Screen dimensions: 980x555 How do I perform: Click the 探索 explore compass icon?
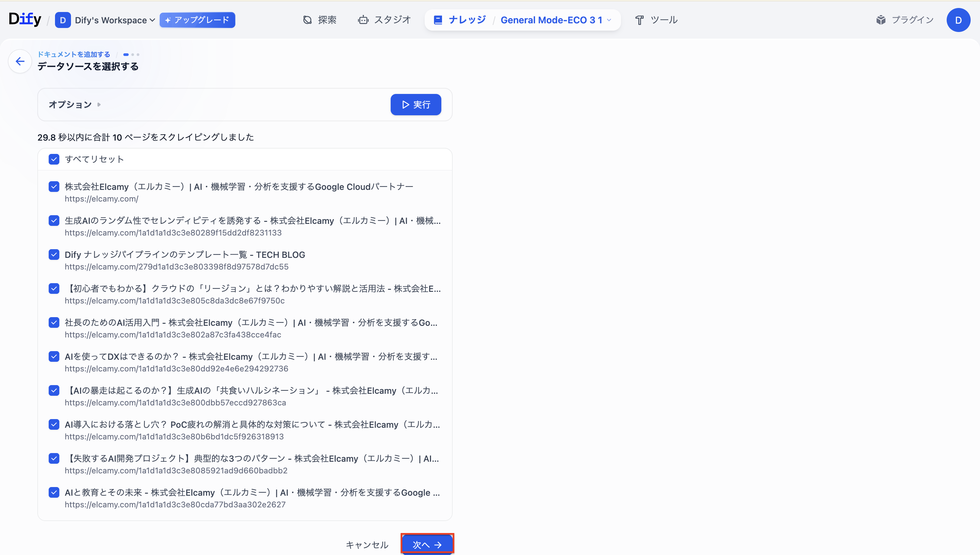pyautogui.click(x=307, y=20)
